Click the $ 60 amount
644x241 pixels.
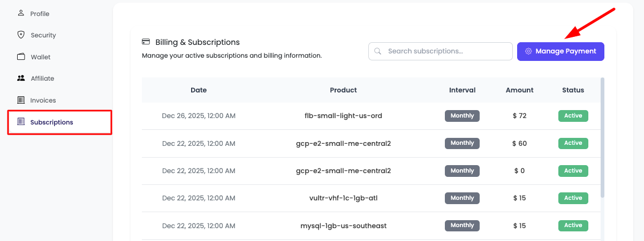click(x=519, y=143)
